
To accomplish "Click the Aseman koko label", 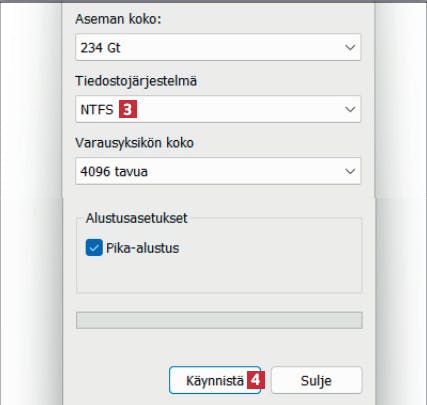I will click(x=118, y=19).
